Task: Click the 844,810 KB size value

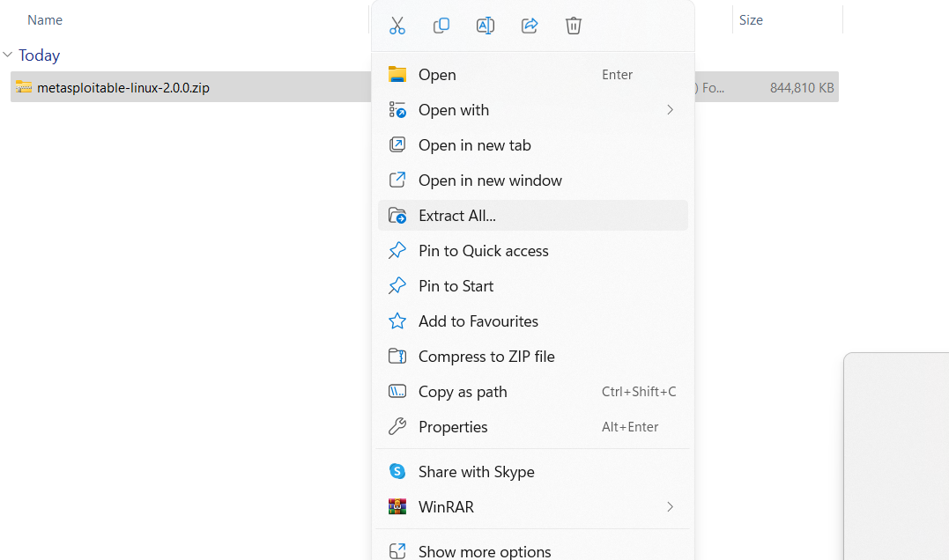Action: coord(802,88)
